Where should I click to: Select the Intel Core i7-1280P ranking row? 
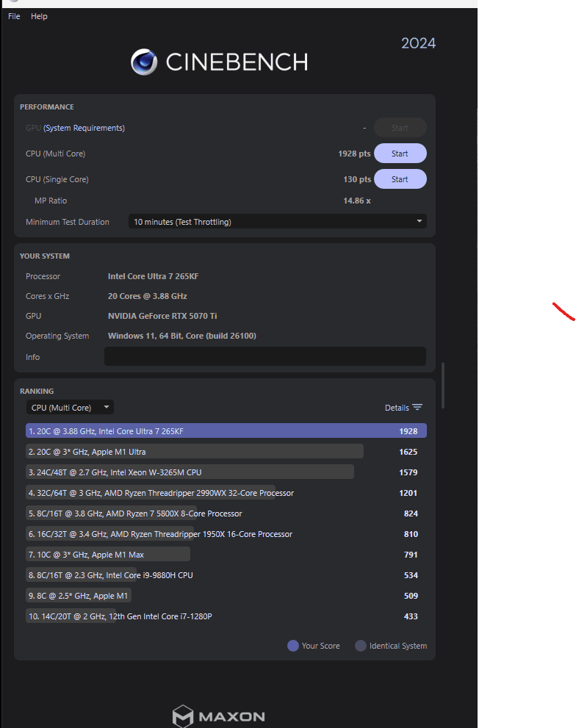pos(226,616)
